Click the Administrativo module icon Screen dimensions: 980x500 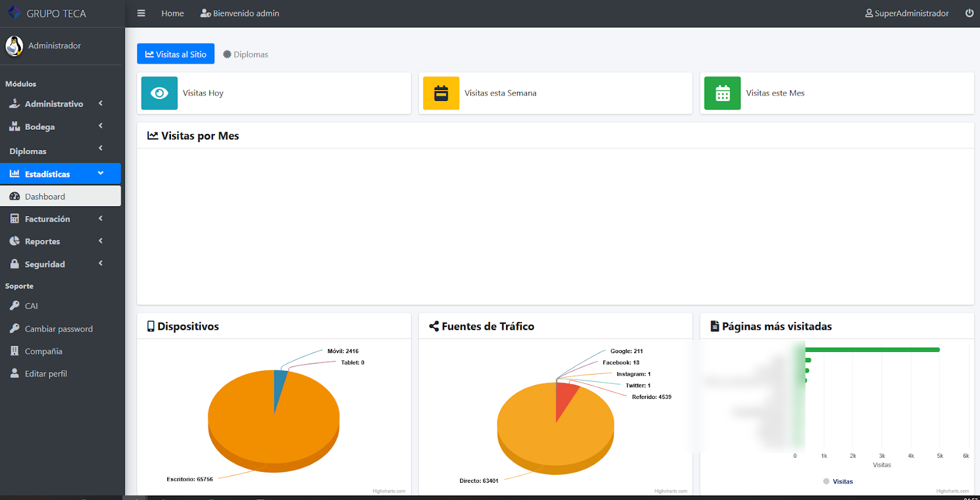(x=15, y=103)
